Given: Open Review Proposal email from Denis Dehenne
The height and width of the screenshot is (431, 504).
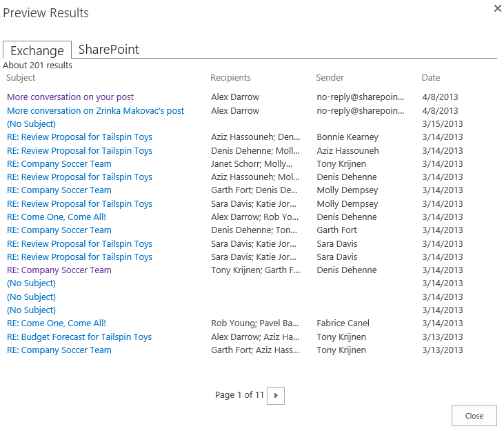Looking at the screenshot, I should (80, 177).
